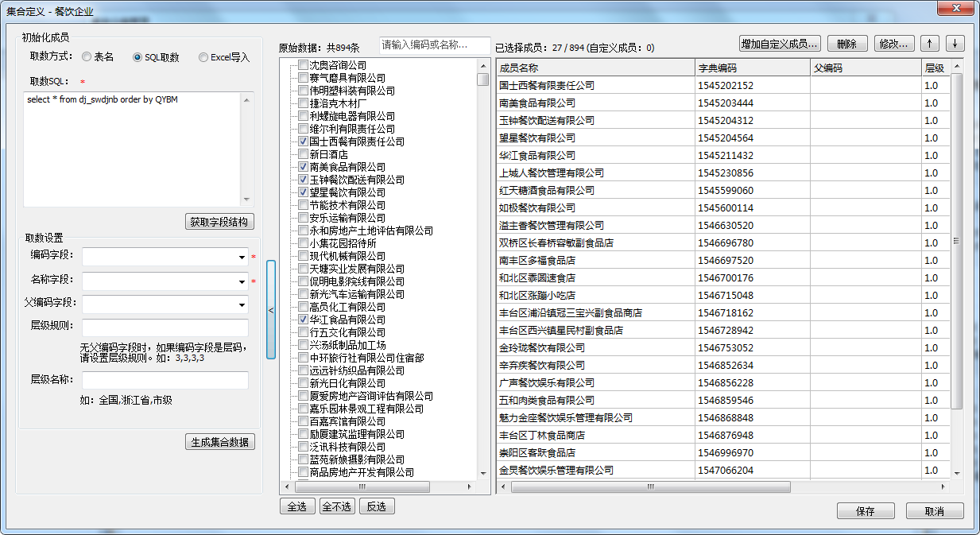Choose the Excel导入 radio option
The width and height of the screenshot is (980, 535).
click(204, 57)
